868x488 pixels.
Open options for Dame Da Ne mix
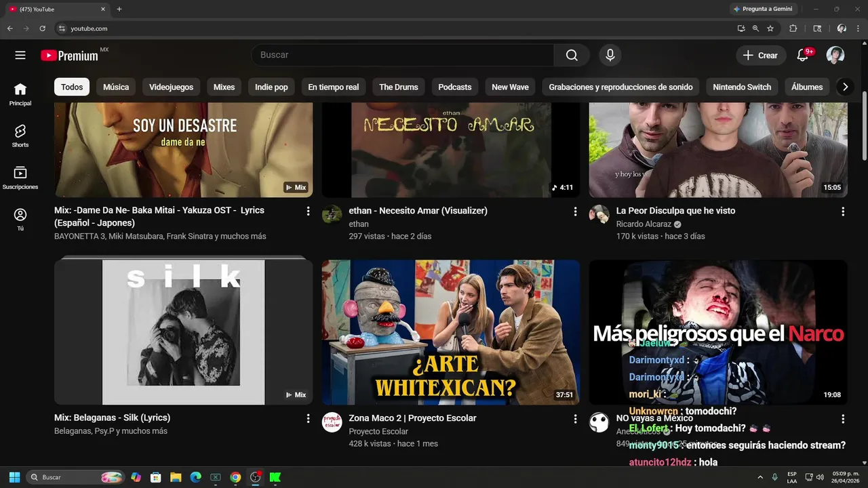point(308,211)
